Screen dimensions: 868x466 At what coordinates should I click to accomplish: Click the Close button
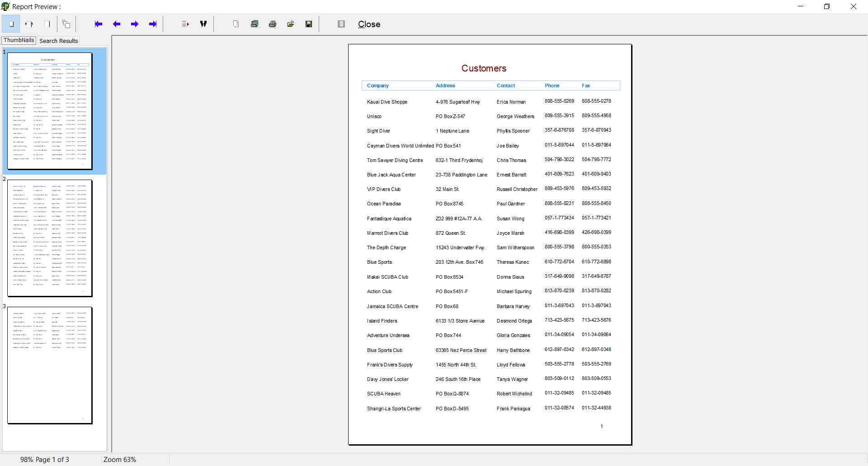tap(369, 24)
